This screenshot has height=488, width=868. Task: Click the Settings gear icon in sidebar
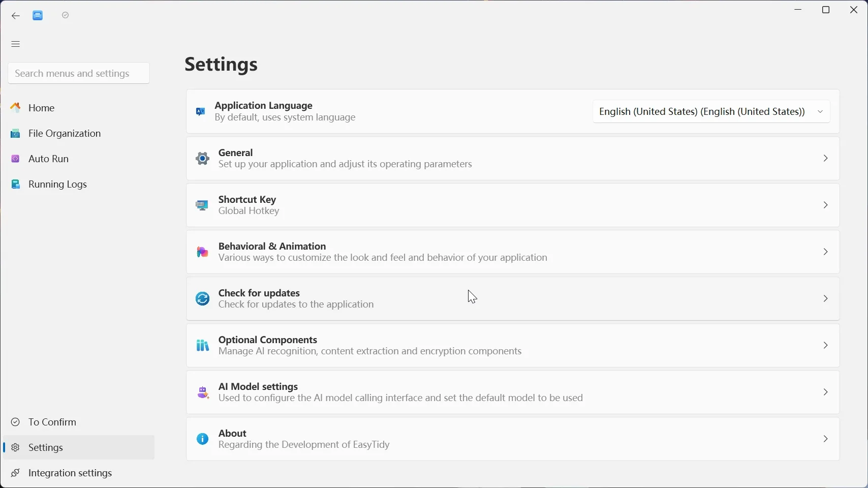click(16, 448)
